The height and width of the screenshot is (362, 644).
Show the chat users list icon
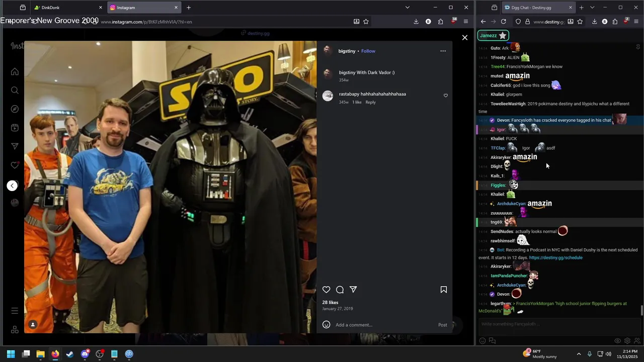coord(636,341)
